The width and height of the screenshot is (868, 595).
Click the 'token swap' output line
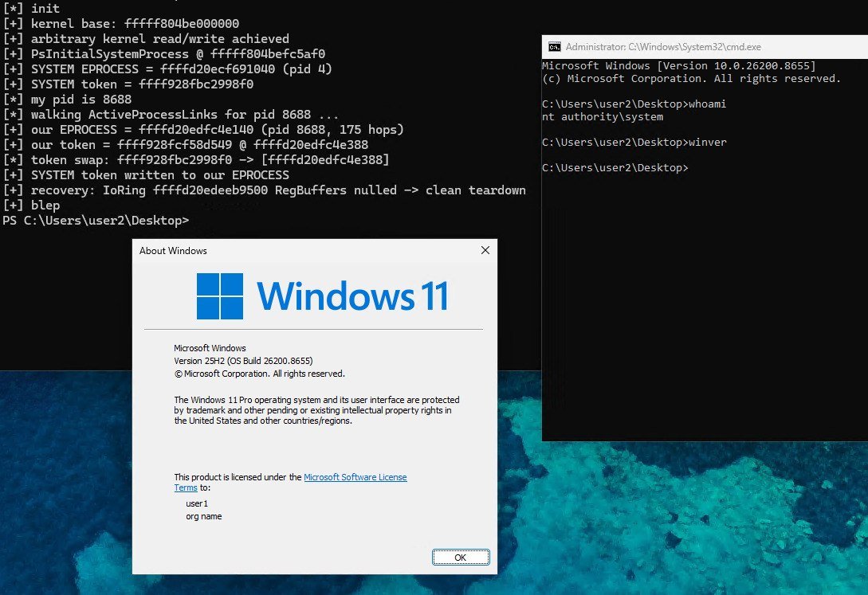pos(196,160)
